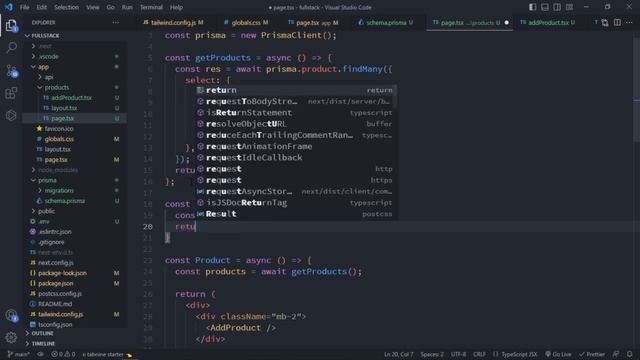Screen dimensions: 640x360
Task: Collapse the FULLSTACK root folder
Action: pos(45,36)
